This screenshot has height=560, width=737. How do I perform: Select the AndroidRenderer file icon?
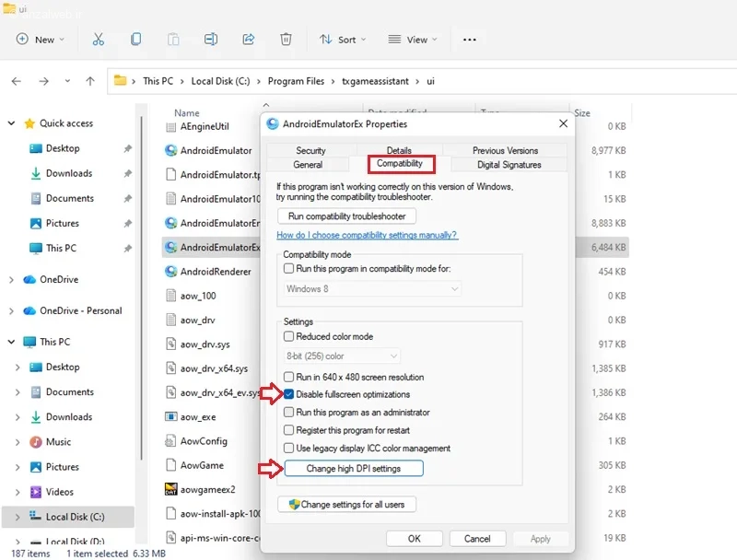pyautogui.click(x=170, y=272)
